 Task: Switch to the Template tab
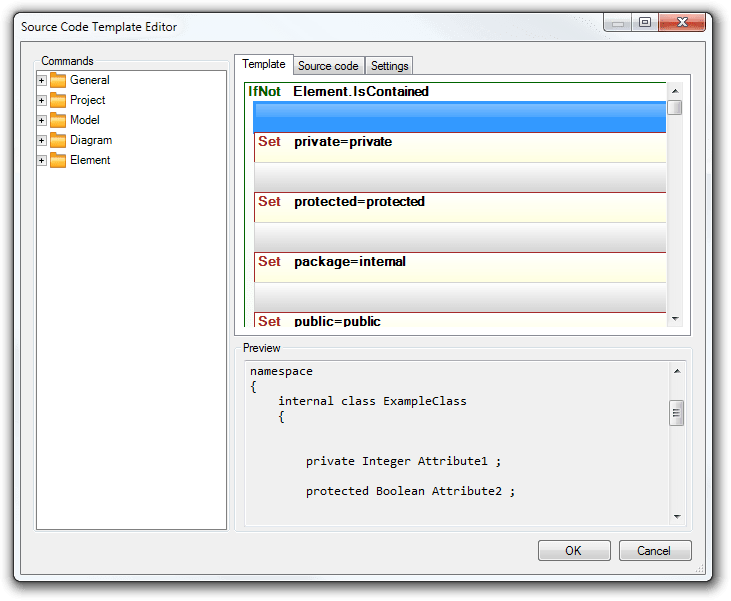tap(264, 64)
